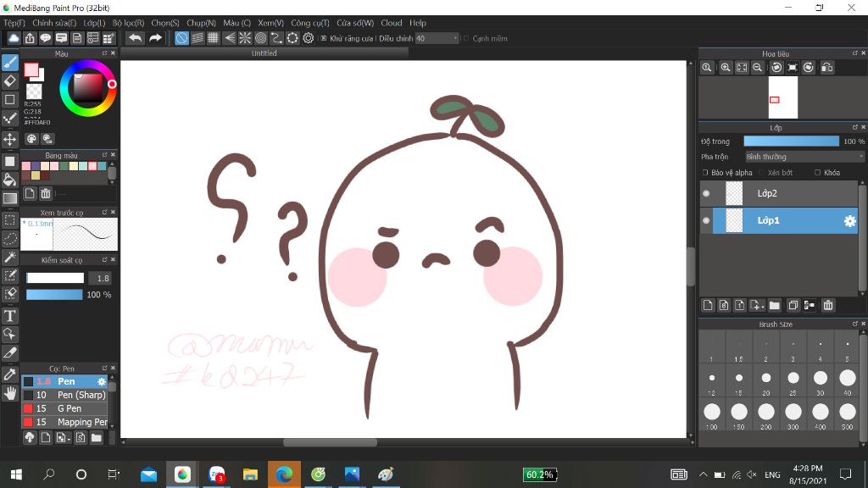The height and width of the screenshot is (488, 868).
Task: Open the Bộ lọc(R) menu
Action: 129,23
